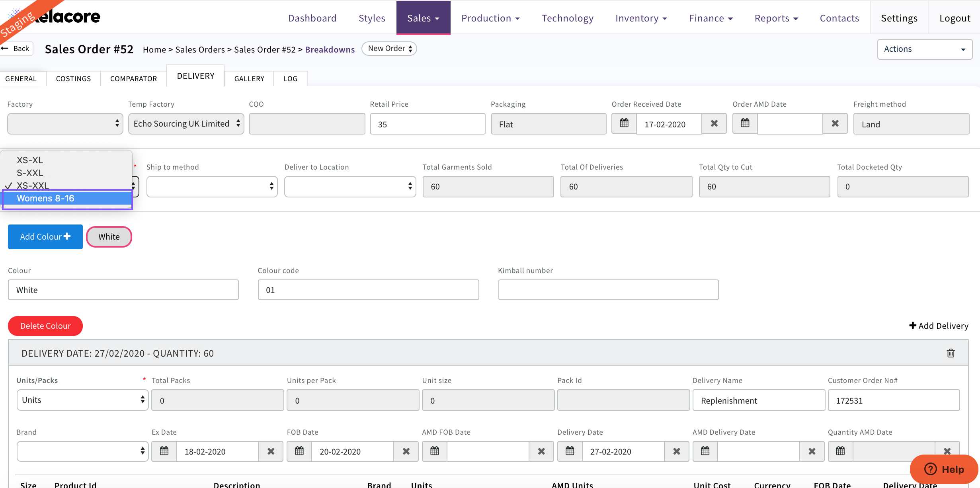Choose XS-XL from size range list

pos(30,160)
